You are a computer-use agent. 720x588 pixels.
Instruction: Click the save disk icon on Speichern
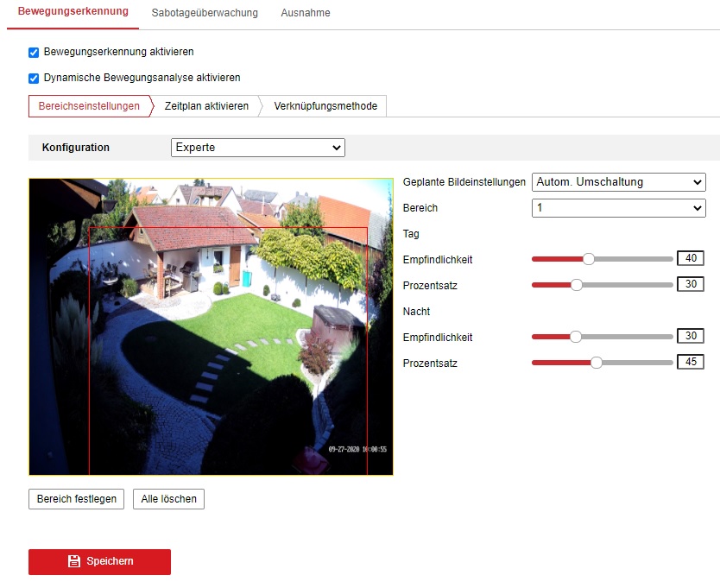click(x=74, y=561)
